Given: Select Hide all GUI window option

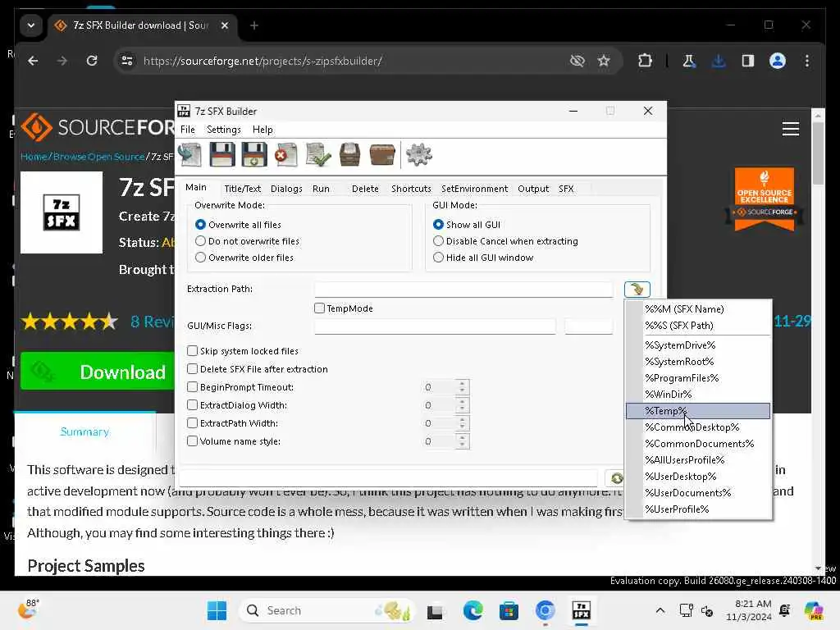Looking at the screenshot, I should [438, 257].
